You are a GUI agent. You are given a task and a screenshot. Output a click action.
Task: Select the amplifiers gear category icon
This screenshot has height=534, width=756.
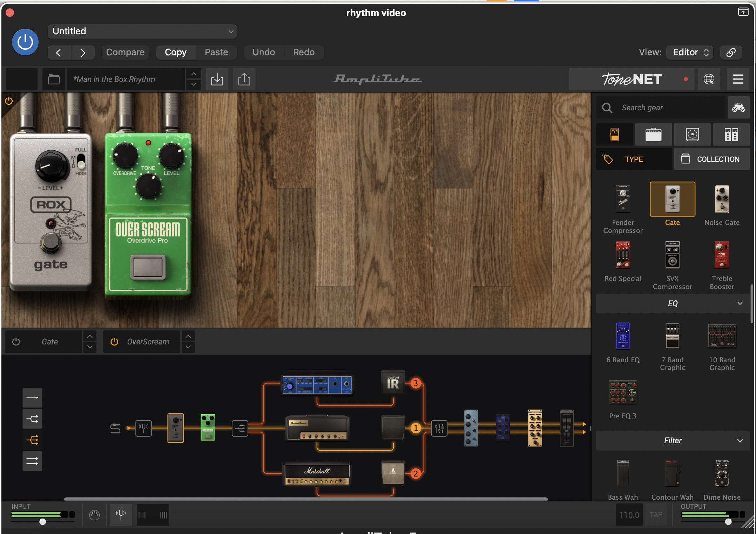653,134
